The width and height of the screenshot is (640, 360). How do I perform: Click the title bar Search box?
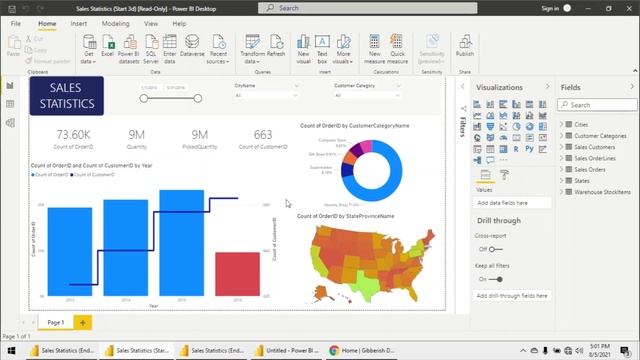367,8
